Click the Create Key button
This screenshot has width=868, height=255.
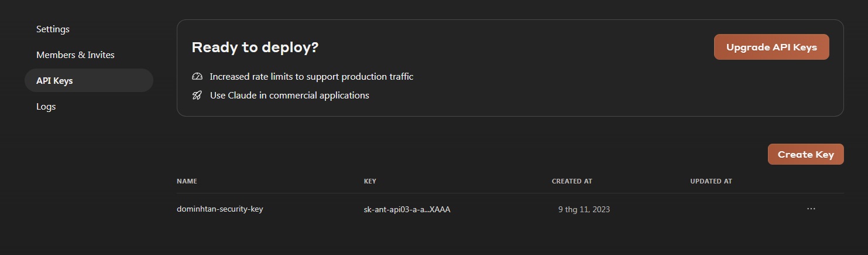point(805,155)
